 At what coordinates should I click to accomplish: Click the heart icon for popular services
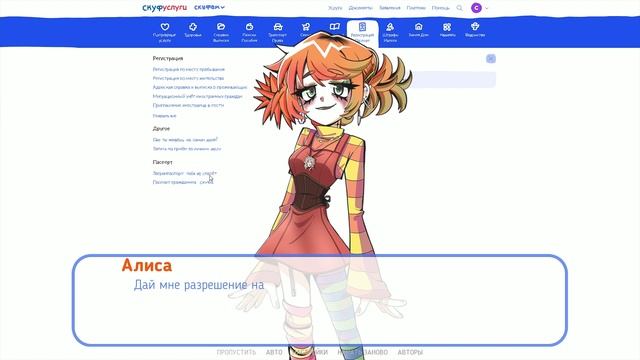coord(164,27)
